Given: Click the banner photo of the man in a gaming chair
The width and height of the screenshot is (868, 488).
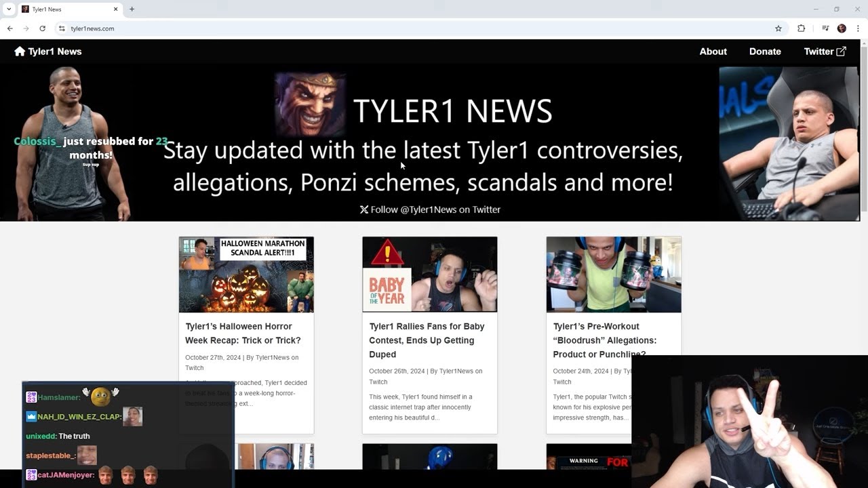Looking at the screenshot, I should point(789,144).
